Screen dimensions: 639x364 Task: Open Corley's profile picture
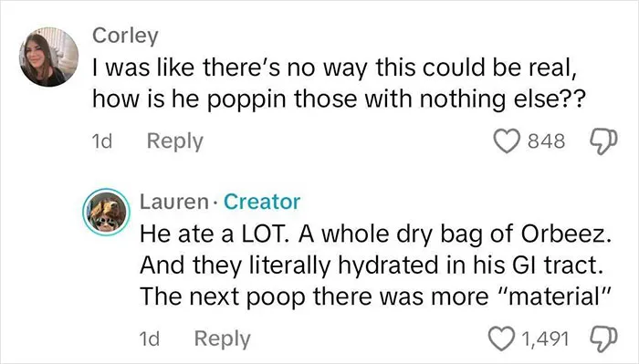(x=48, y=57)
